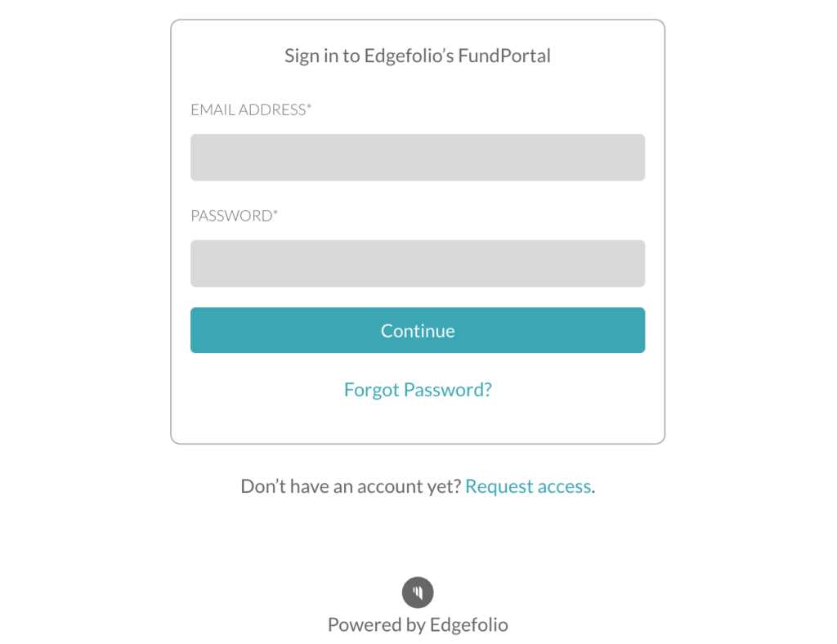Click the PASSWORD* label
The height and width of the screenshot is (644, 837).
coord(235,216)
